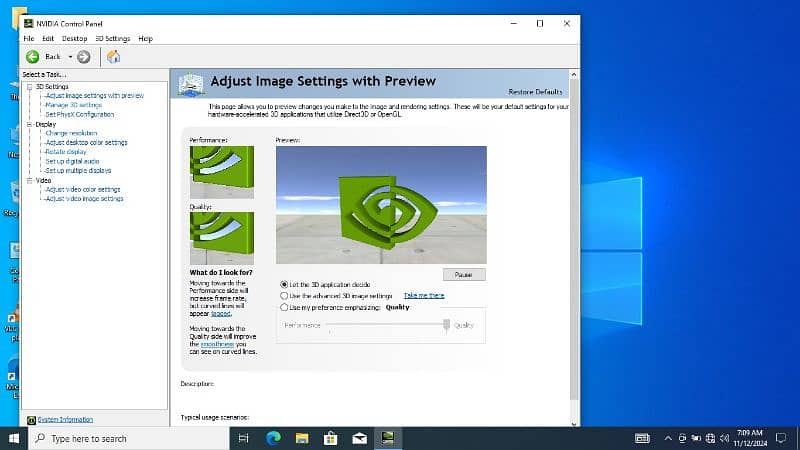Open Microsoft Edge from the taskbar

(273, 438)
